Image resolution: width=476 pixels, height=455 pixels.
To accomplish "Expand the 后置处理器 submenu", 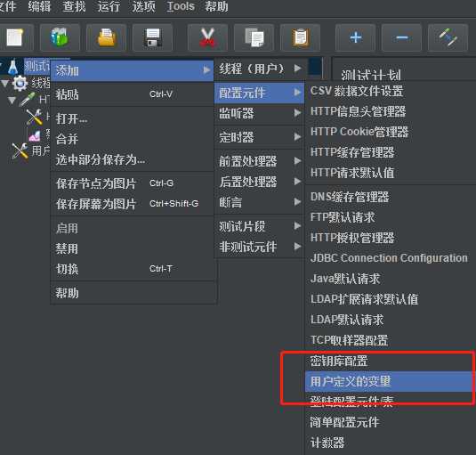I will pos(259,182).
